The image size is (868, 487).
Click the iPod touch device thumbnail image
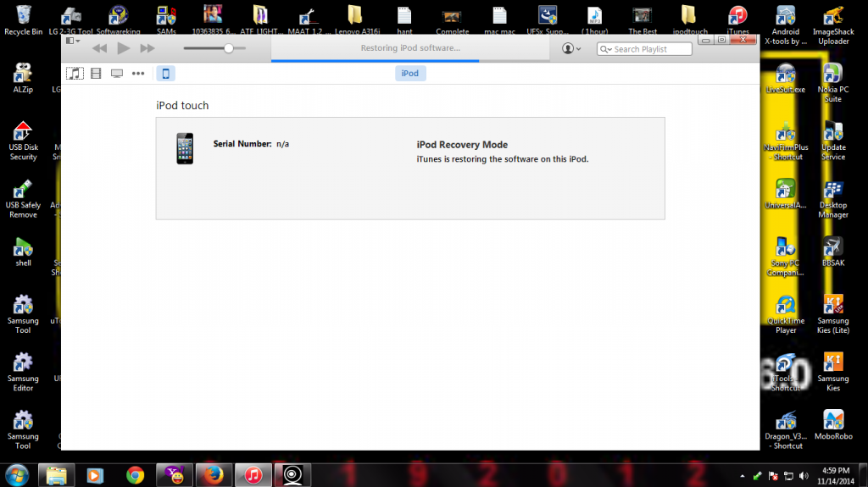[185, 148]
